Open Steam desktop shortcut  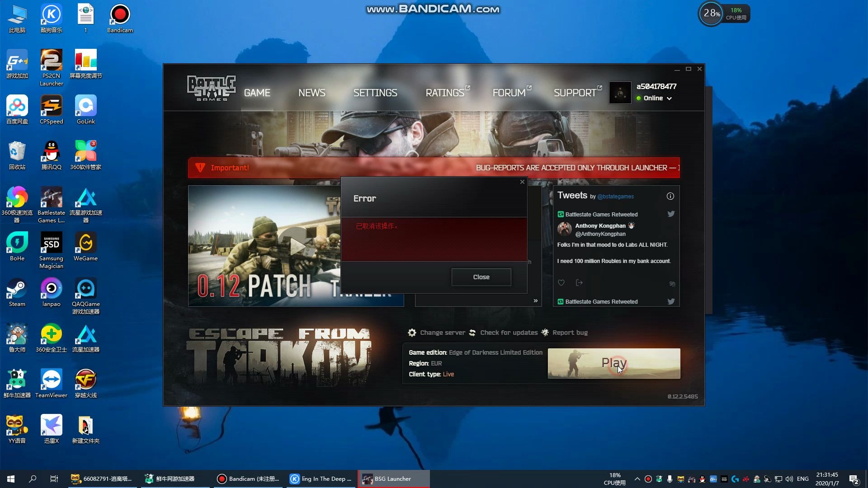17,293
